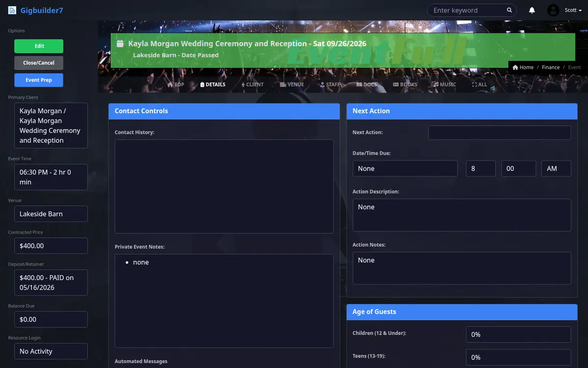Select the DETAILS tab
The width and height of the screenshot is (588, 368).
pos(213,84)
